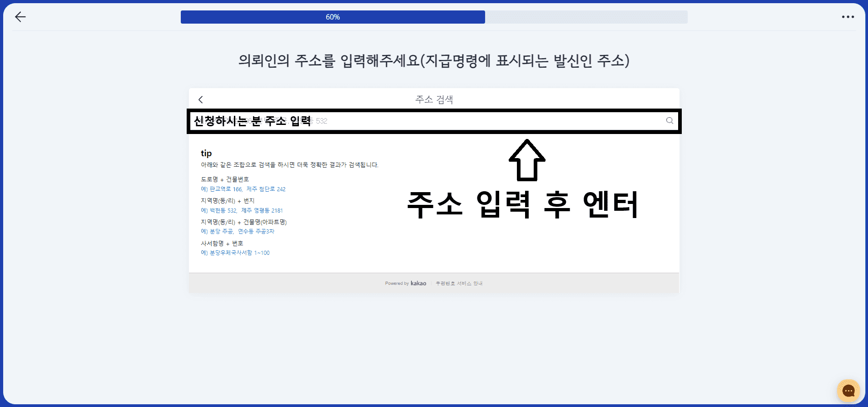Click the example '분당 주공, 연수동 주공3차'
This screenshot has height=407, width=868.
coord(238,231)
